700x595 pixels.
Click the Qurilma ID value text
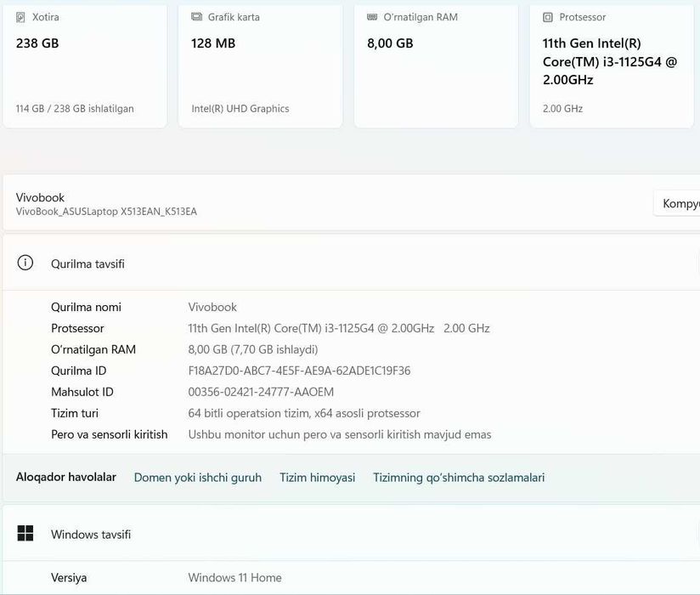tap(299, 371)
